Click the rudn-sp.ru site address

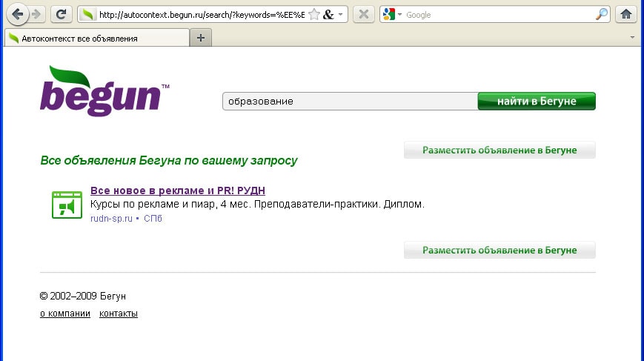coord(111,219)
